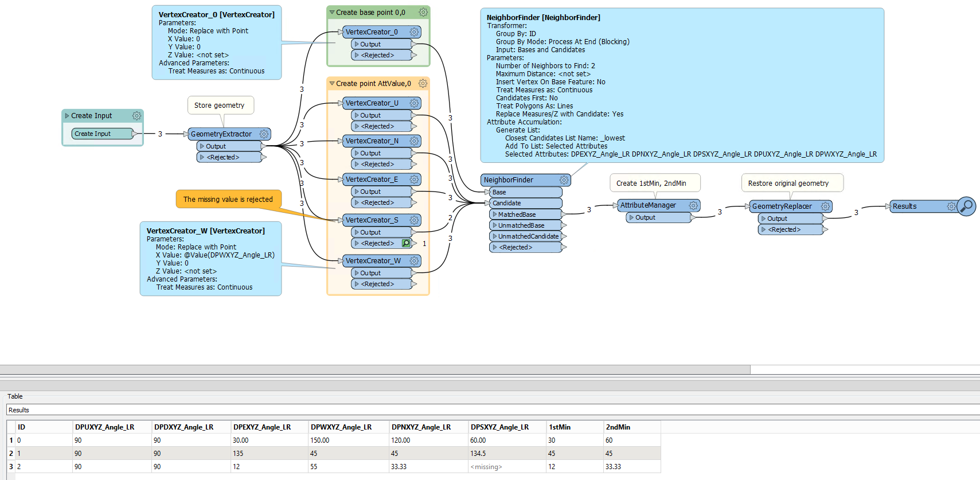Open VertexCreator_U gear settings
Image resolution: width=980 pixels, height=480 pixels.
click(x=414, y=103)
